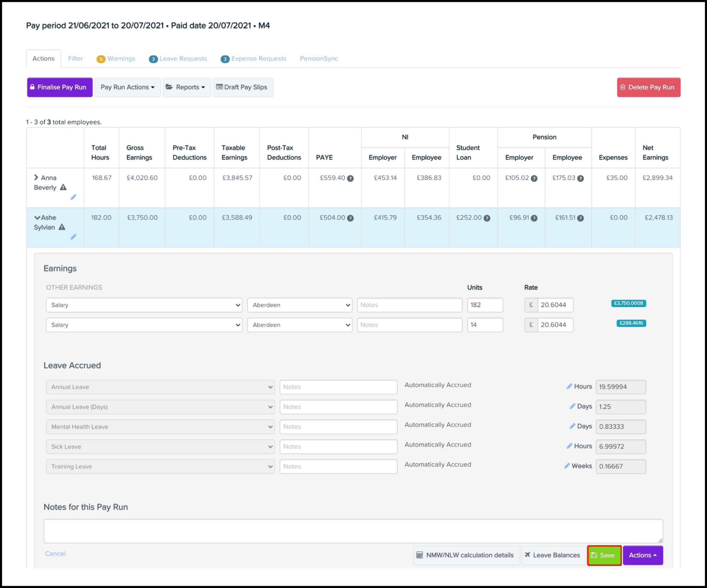Click the pencil icon beside Annual Leave Hours
The image size is (707, 588).
tap(569, 386)
